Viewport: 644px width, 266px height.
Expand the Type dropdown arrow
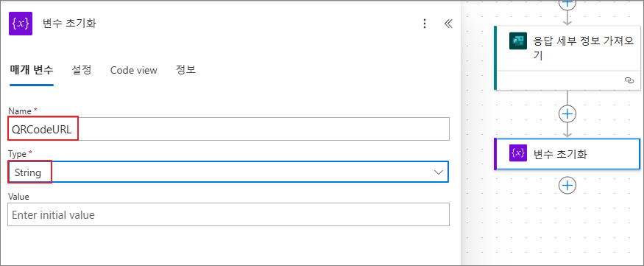438,172
